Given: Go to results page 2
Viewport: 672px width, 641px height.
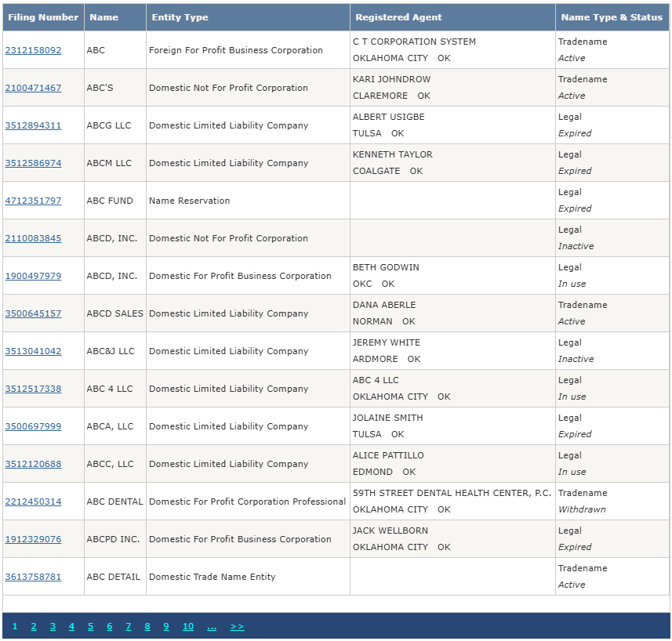Looking at the screenshot, I should pyautogui.click(x=34, y=626).
